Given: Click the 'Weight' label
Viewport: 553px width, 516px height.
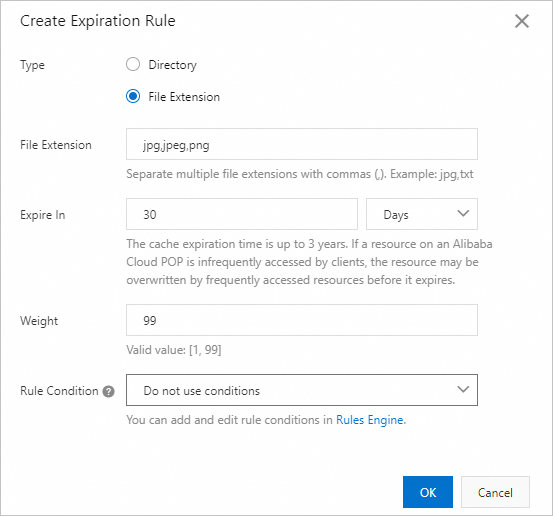Looking at the screenshot, I should pos(39,321).
